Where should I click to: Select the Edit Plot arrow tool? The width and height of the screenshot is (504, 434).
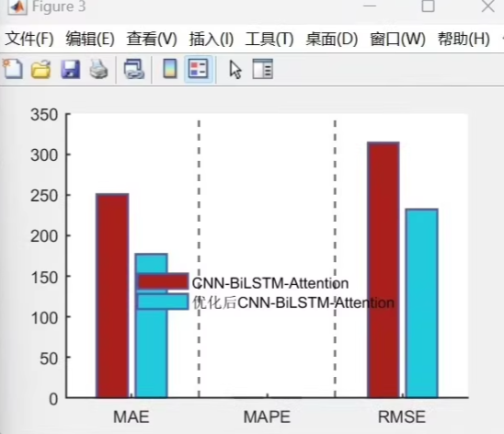click(x=235, y=69)
